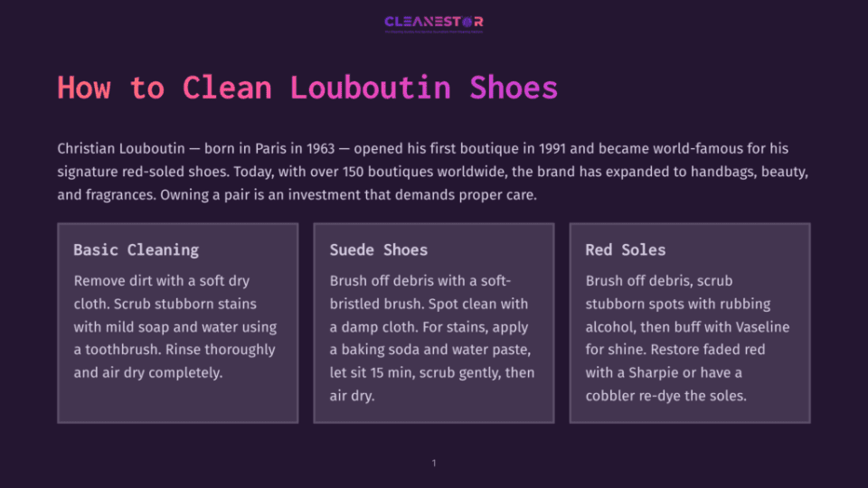Select the "Red Soles" card heading

coord(626,250)
